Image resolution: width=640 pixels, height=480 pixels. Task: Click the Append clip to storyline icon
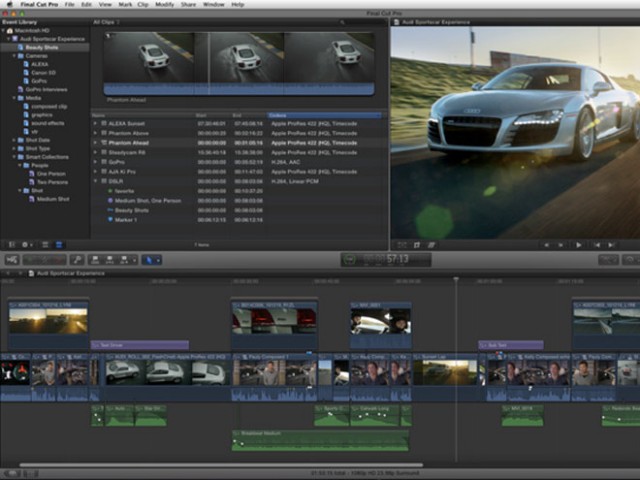click(x=124, y=260)
